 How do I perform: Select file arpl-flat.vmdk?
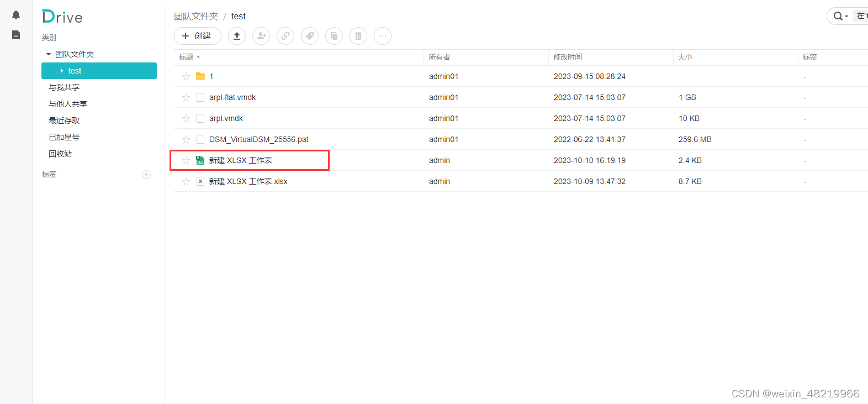pyautogui.click(x=232, y=97)
